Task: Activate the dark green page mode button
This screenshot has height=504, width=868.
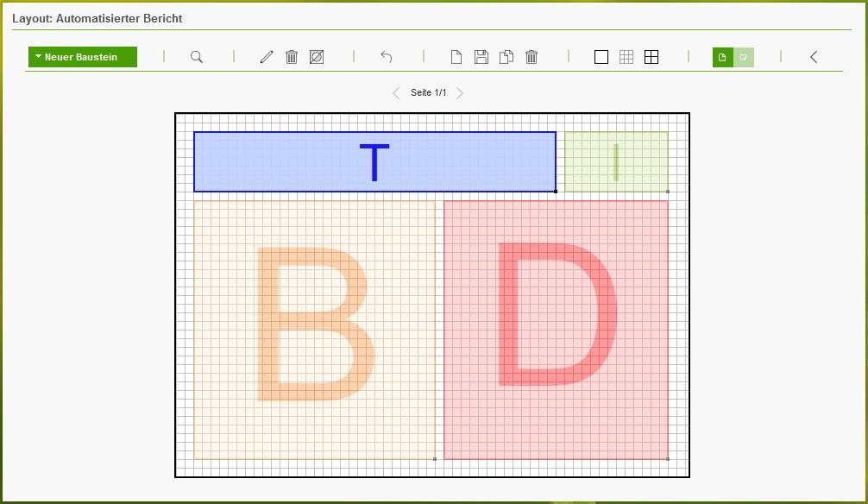Action: tap(721, 56)
